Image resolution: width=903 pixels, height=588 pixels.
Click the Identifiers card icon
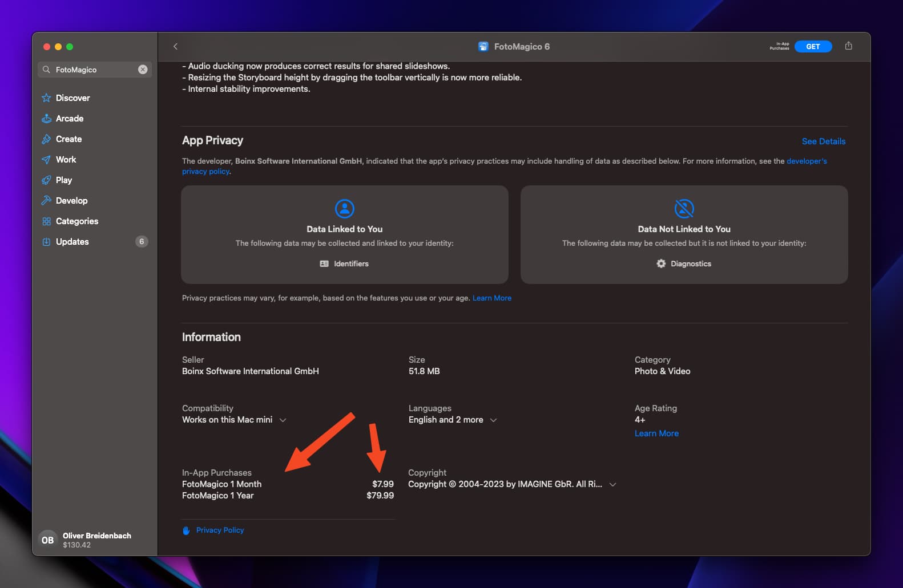324,264
